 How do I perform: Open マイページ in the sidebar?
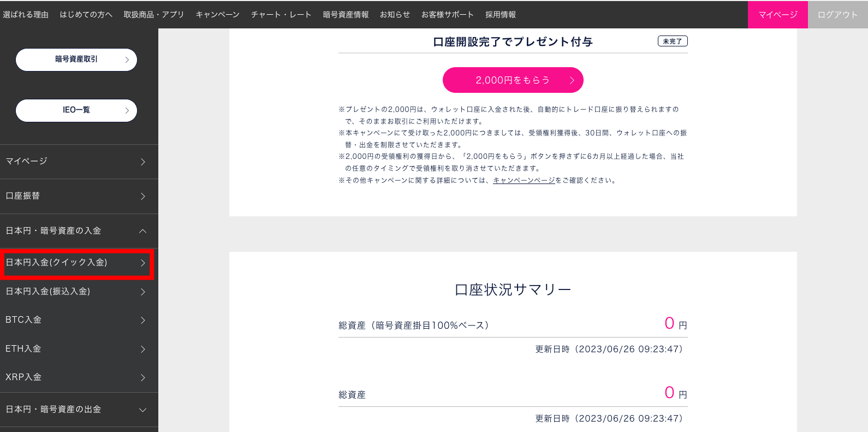(79, 162)
